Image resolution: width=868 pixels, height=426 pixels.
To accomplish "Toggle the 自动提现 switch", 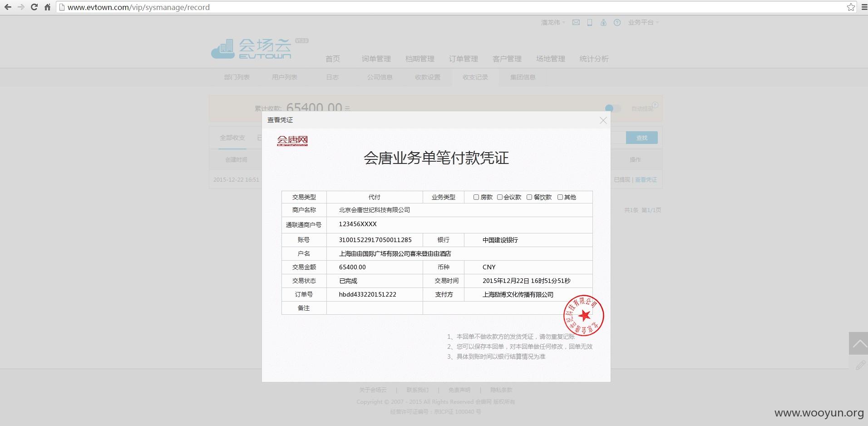I will pos(612,109).
